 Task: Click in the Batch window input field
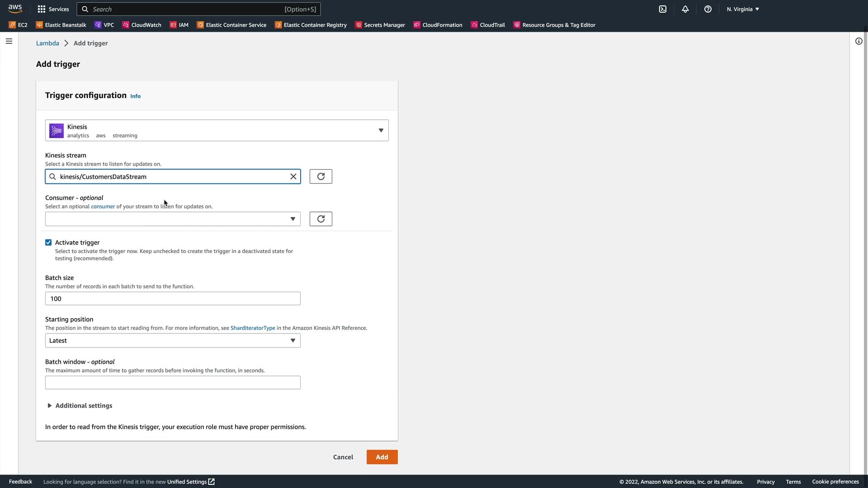(173, 383)
